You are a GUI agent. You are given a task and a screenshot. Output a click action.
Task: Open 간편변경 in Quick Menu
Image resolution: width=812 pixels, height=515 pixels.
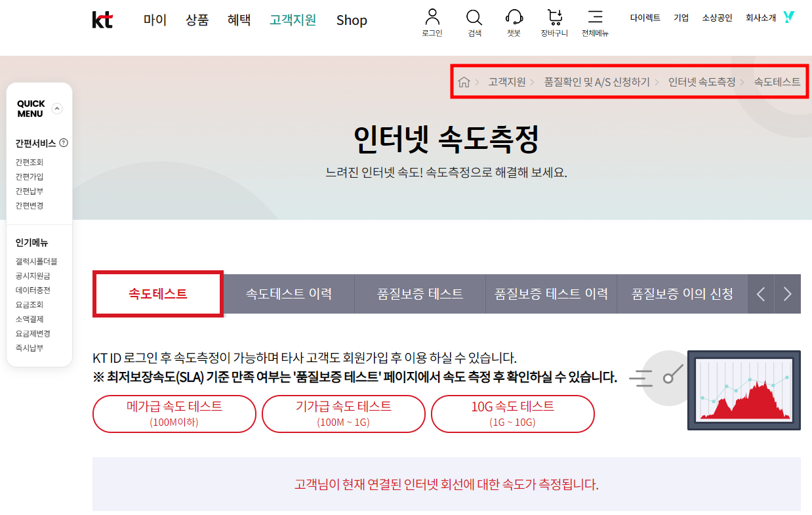[x=30, y=205]
